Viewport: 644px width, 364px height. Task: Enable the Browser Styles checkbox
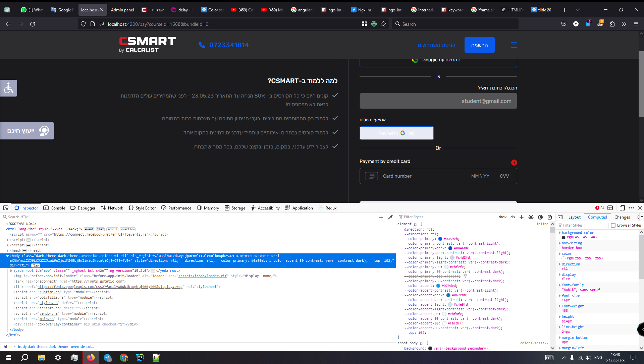point(613,225)
